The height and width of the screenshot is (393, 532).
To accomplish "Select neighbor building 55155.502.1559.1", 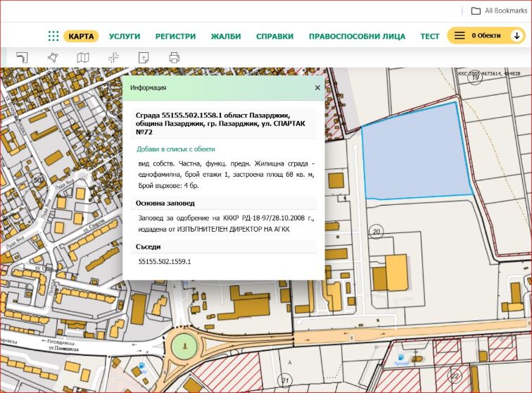I will pos(165,261).
